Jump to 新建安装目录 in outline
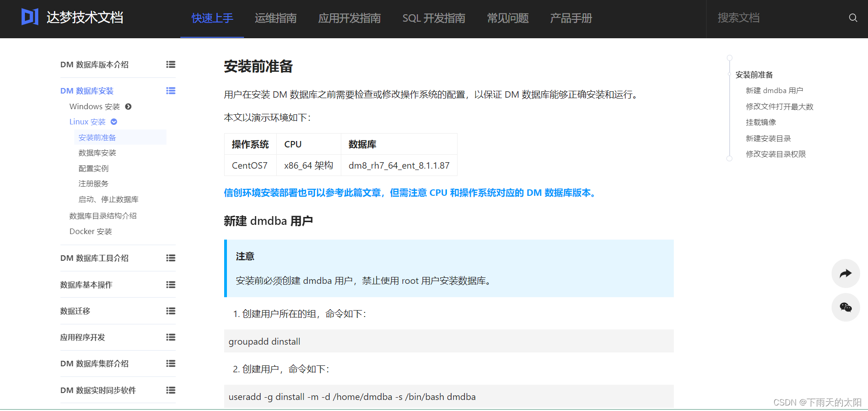This screenshot has width=868, height=411. click(x=768, y=138)
